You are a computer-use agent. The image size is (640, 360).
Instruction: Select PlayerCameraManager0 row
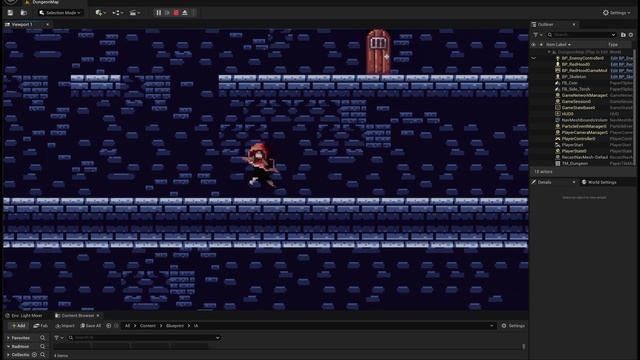(584, 132)
